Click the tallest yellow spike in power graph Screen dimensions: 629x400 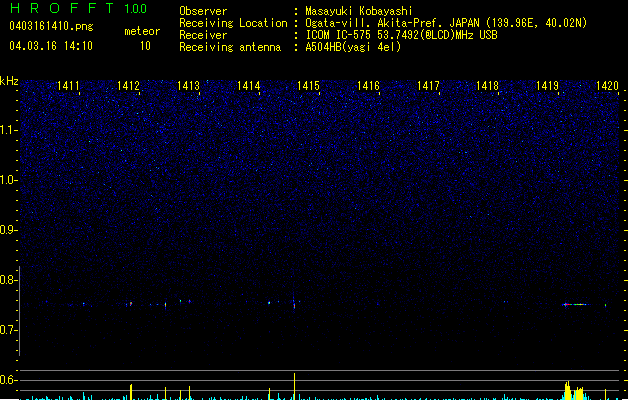pyautogui.click(x=294, y=386)
